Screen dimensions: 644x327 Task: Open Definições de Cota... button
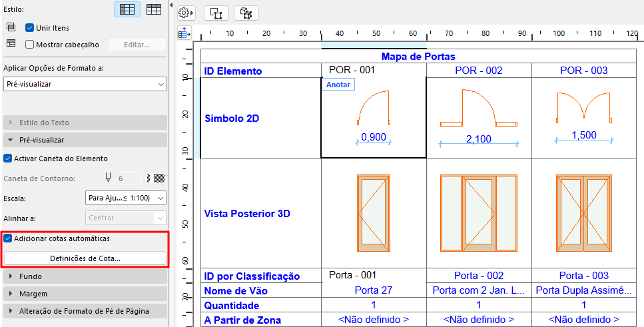pos(85,258)
